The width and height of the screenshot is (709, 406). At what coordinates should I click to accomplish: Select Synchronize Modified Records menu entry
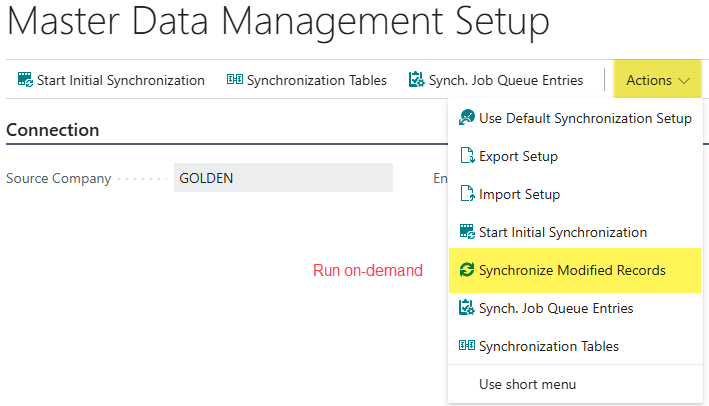pyautogui.click(x=572, y=270)
